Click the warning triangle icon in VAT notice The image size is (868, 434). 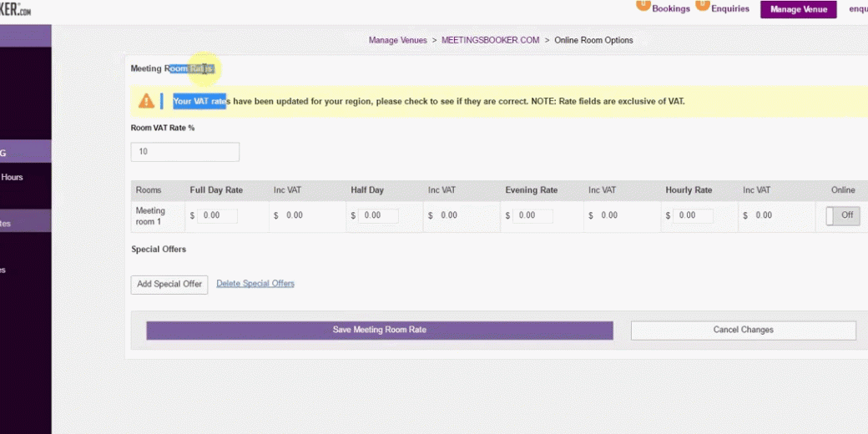(146, 101)
